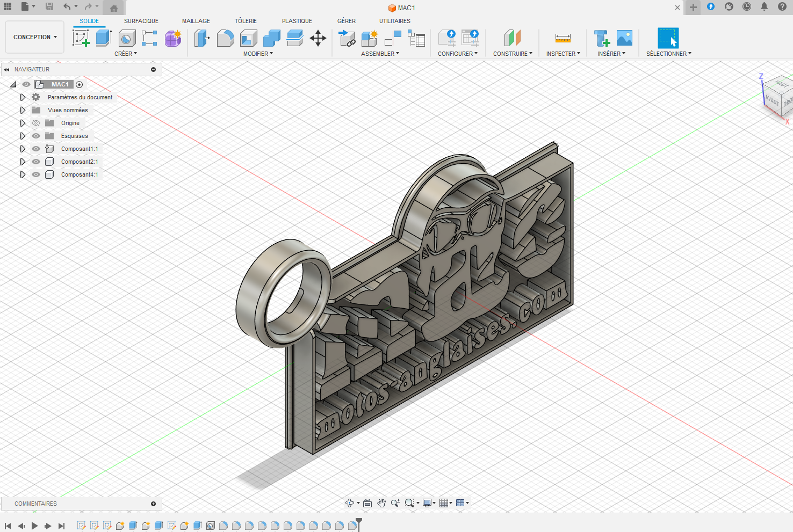793x532 pixels.
Task: Toggle visibility of the Esquisses folder
Action: pos(36,136)
